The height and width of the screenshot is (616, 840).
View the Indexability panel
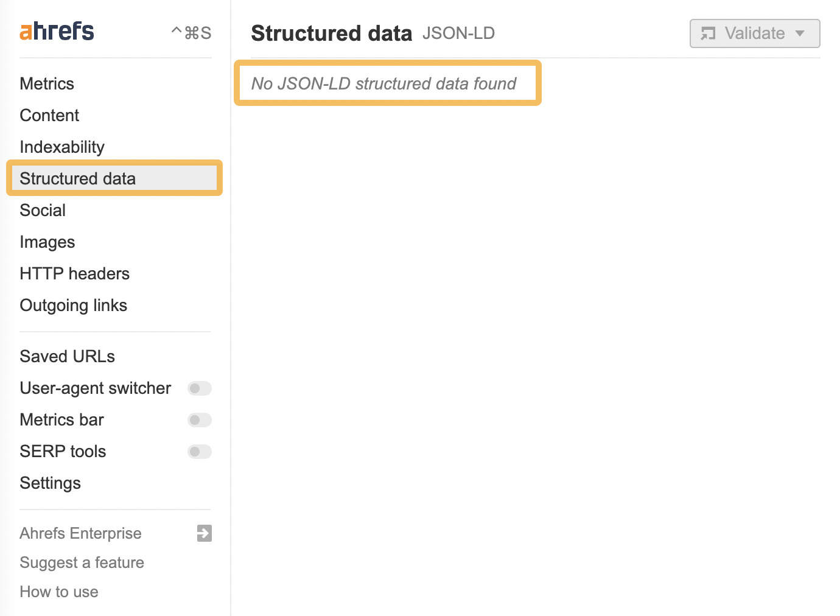[61, 147]
